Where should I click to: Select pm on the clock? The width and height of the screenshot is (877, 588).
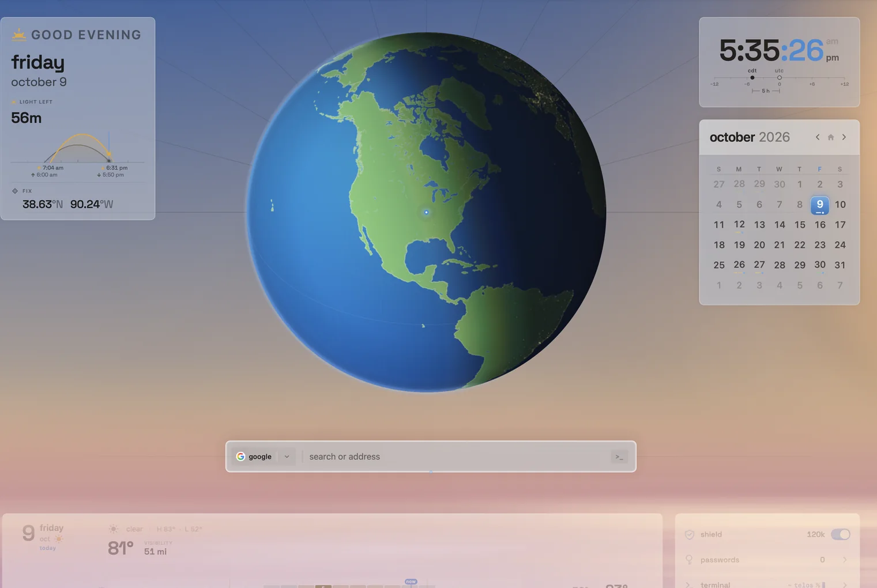tap(832, 58)
